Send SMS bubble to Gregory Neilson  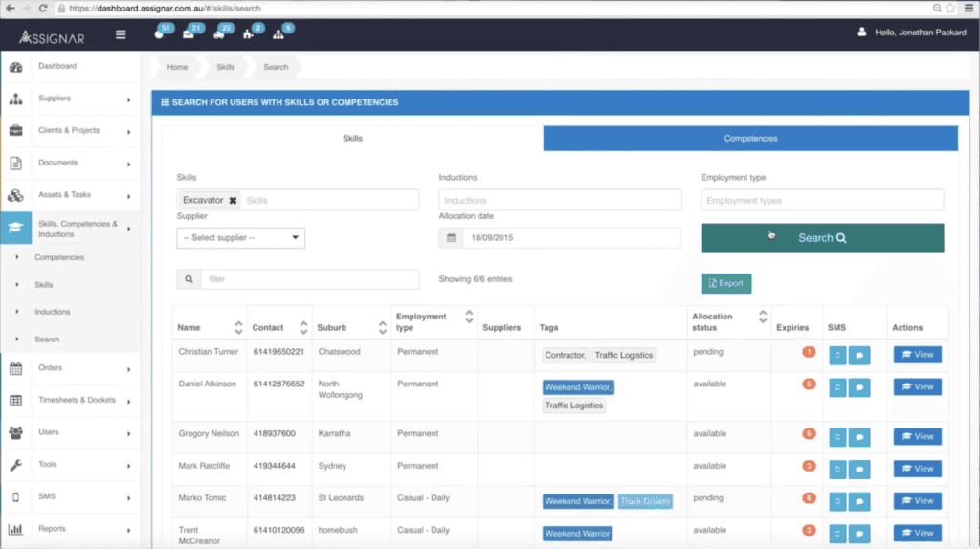pyautogui.click(x=859, y=437)
